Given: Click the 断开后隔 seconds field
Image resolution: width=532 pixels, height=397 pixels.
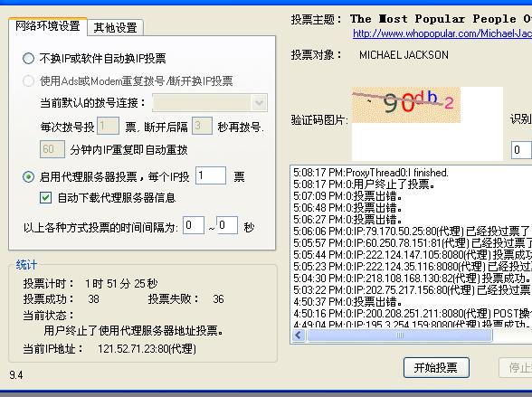Looking at the screenshot, I should pos(202,126).
